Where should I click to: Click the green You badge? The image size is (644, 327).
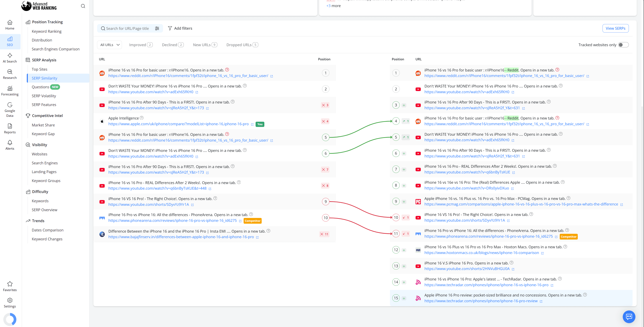tap(260, 125)
